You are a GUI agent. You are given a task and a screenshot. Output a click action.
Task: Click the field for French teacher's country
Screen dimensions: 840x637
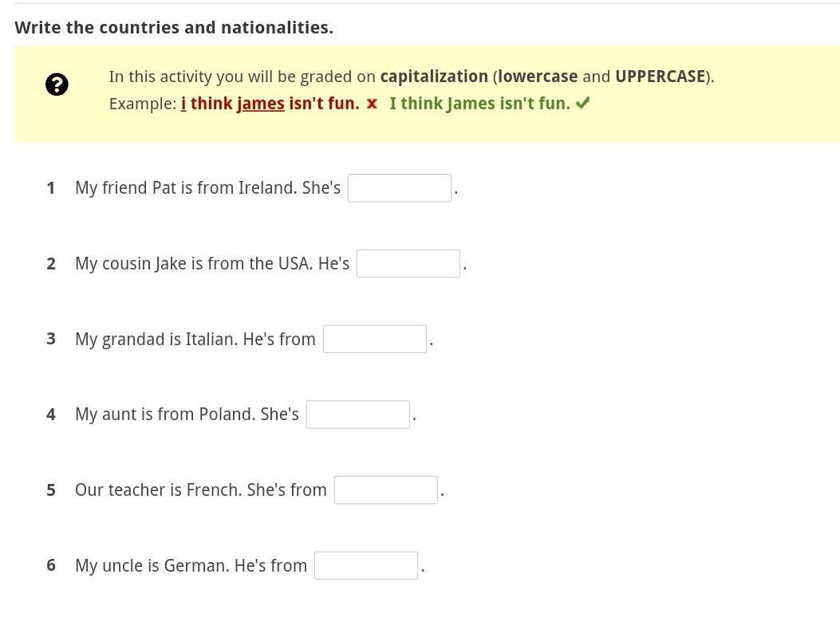click(x=385, y=490)
